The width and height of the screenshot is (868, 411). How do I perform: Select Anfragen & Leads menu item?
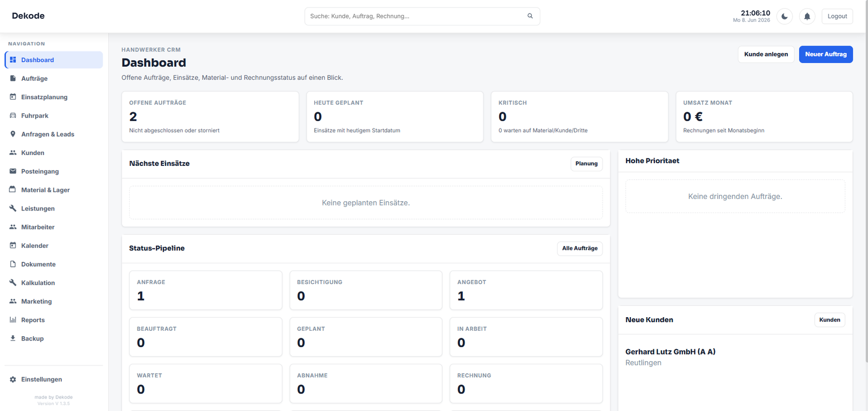click(x=54, y=134)
